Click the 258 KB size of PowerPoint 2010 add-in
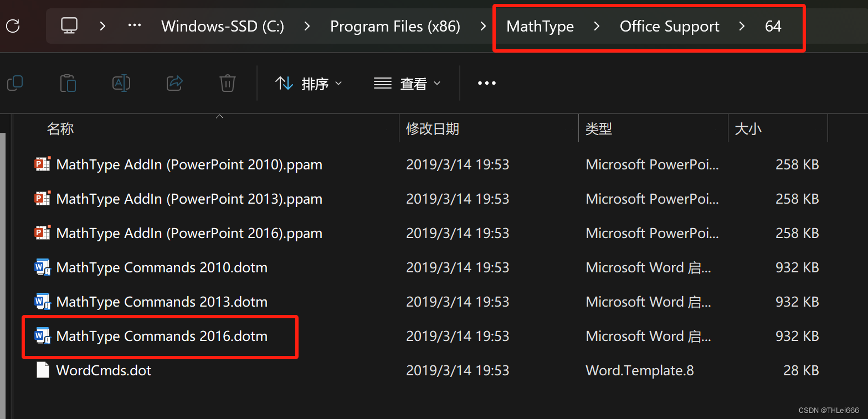 click(797, 164)
